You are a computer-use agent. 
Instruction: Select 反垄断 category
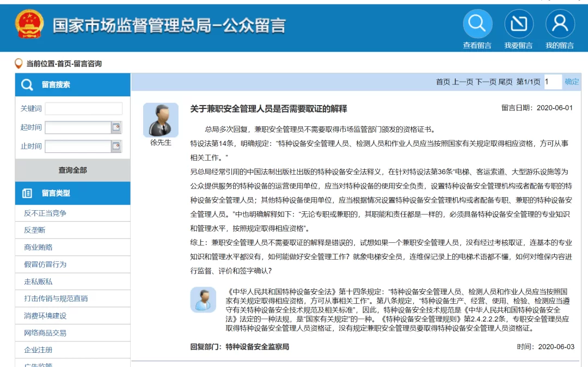(x=35, y=230)
